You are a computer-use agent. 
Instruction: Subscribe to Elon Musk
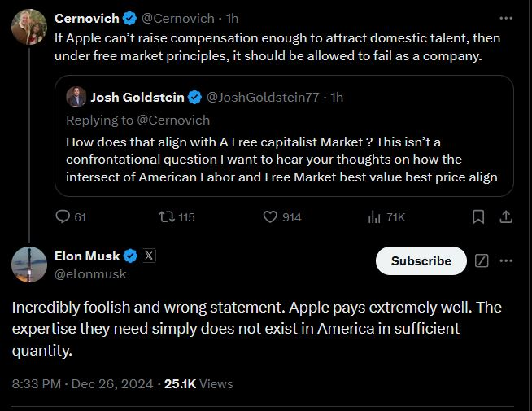tap(421, 261)
